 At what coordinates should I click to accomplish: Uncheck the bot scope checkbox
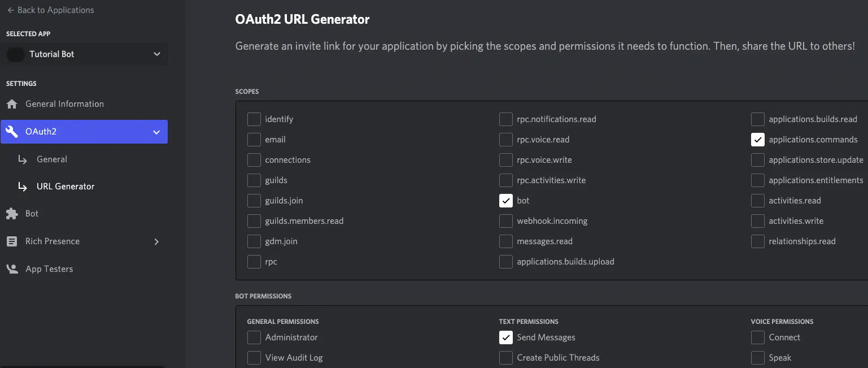coord(505,201)
